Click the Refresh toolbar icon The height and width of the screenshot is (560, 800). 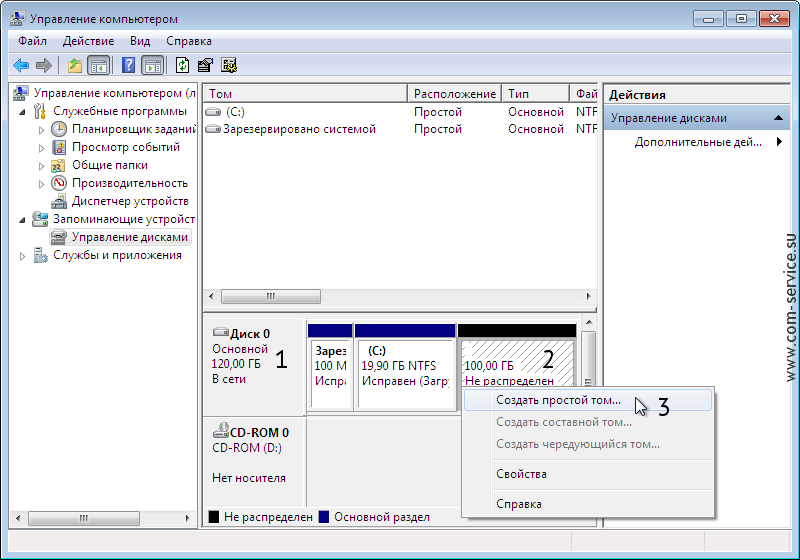[x=182, y=65]
